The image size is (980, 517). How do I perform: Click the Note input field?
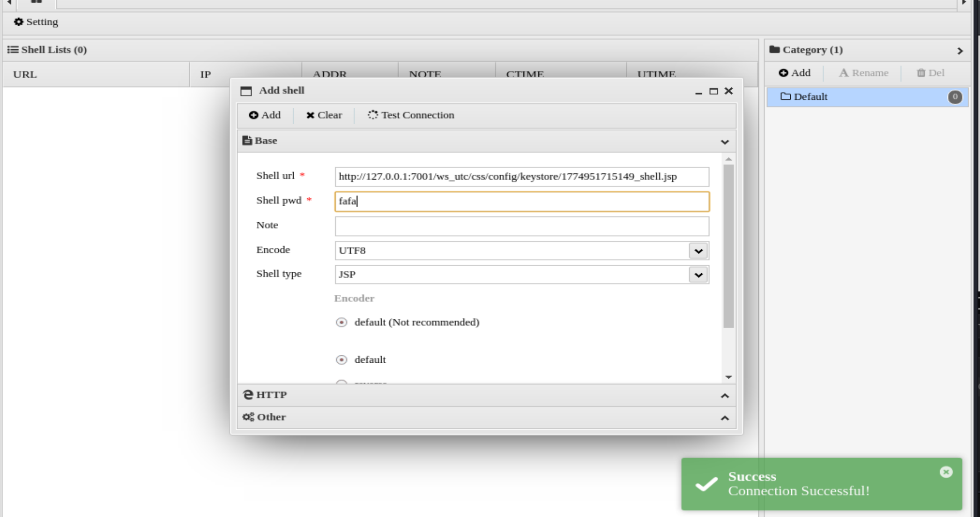[x=521, y=226]
